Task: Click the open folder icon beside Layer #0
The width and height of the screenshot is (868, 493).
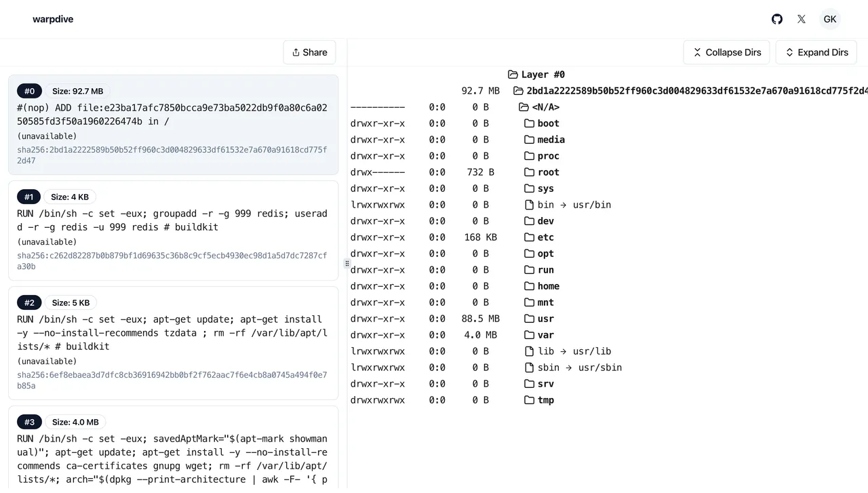Action: 513,75
